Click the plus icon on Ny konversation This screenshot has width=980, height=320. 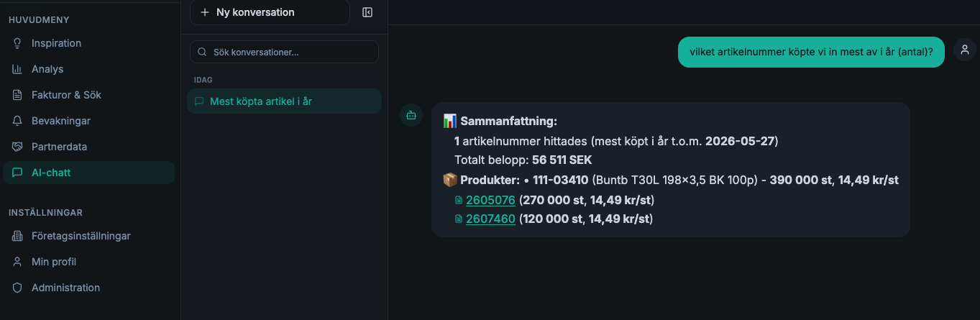pyautogui.click(x=205, y=12)
